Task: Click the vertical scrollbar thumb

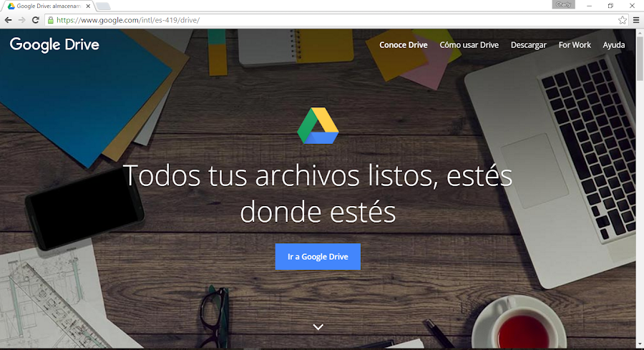Action: 640,59
